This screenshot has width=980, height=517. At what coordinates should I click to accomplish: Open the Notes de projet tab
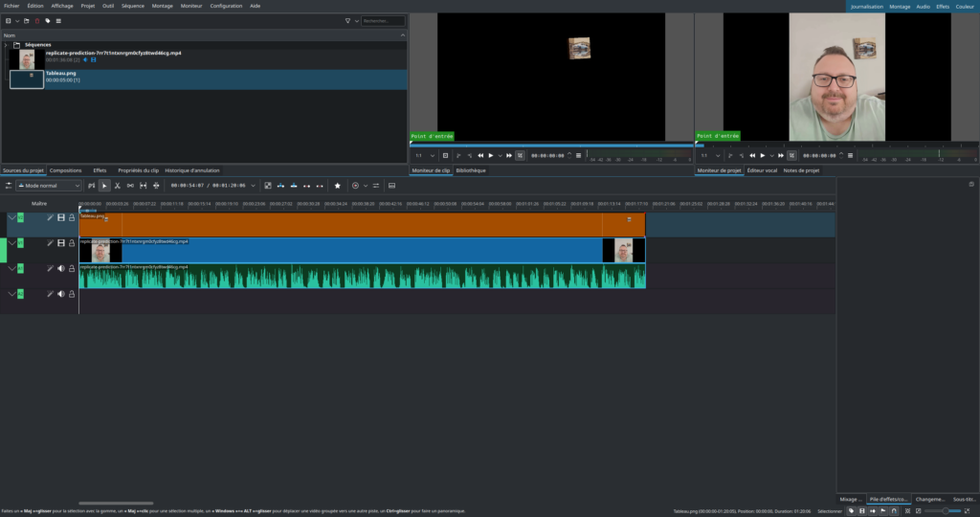coord(801,170)
